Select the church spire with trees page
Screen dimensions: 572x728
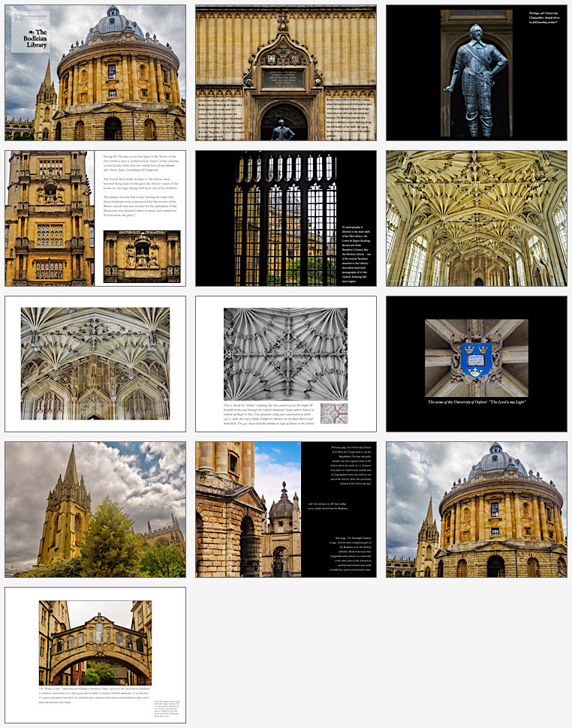tap(95, 510)
